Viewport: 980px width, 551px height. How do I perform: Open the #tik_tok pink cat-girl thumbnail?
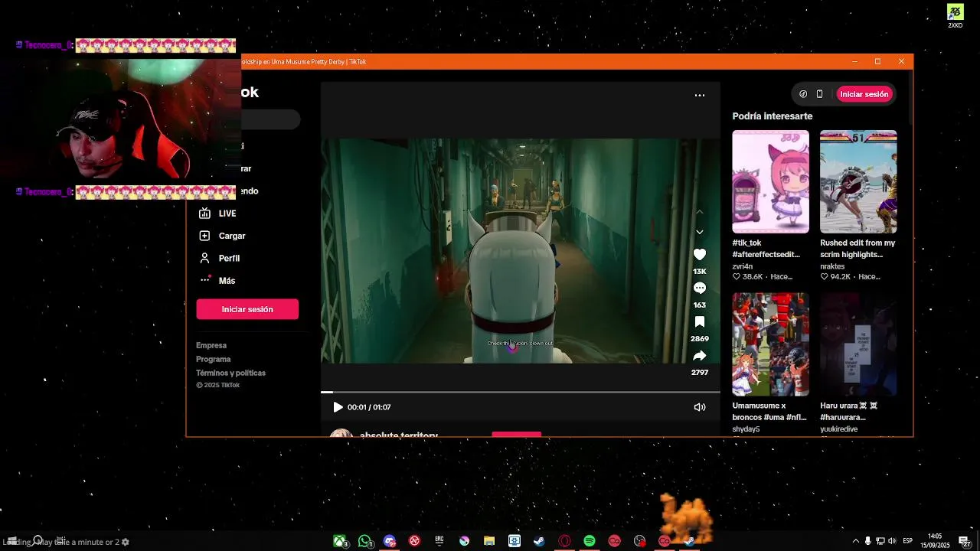pos(770,181)
